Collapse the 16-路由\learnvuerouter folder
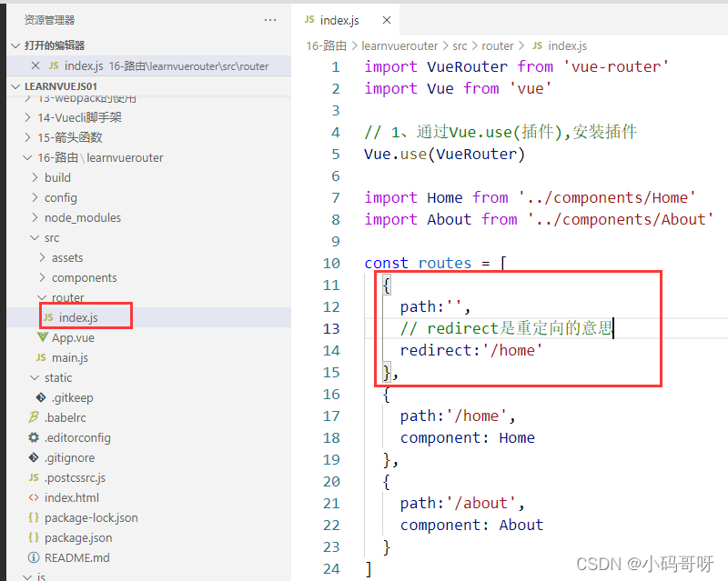The width and height of the screenshot is (728, 581). coord(28,158)
